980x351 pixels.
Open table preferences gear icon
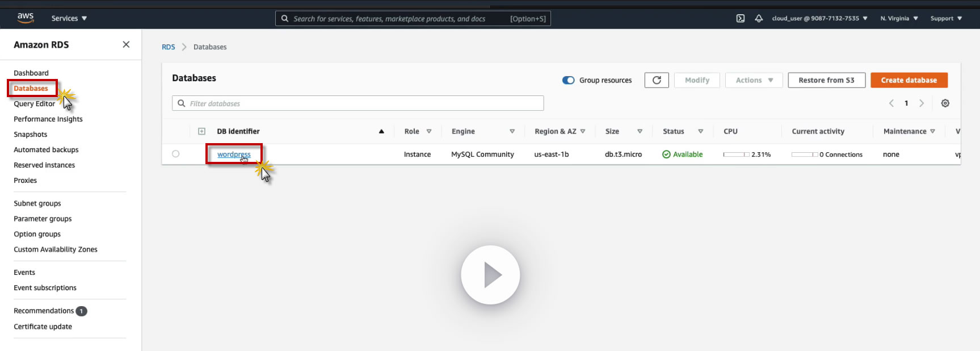[945, 103]
